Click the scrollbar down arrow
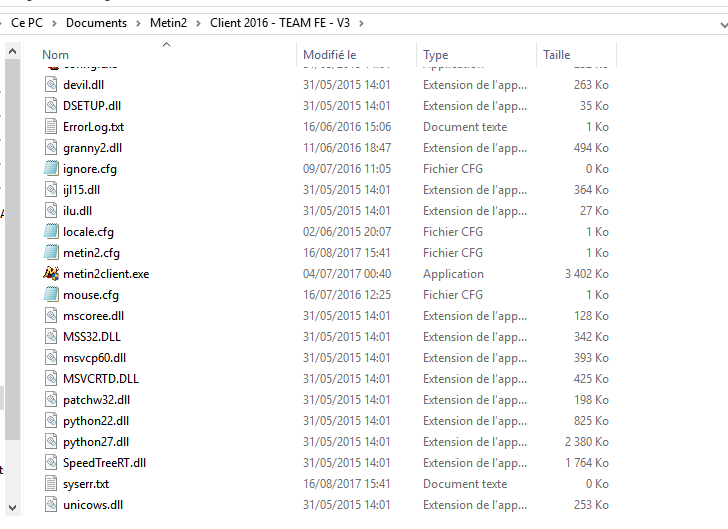 point(13,508)
